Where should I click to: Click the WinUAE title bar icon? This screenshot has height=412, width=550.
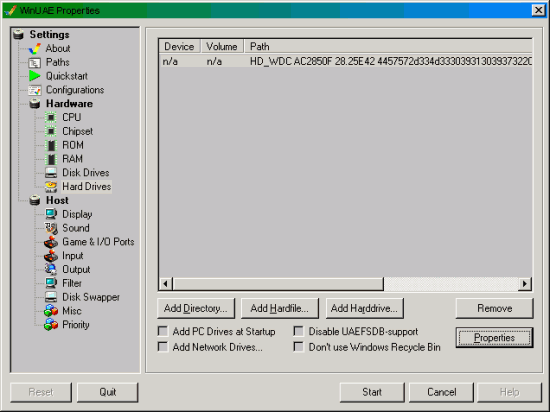click(11, 10)
